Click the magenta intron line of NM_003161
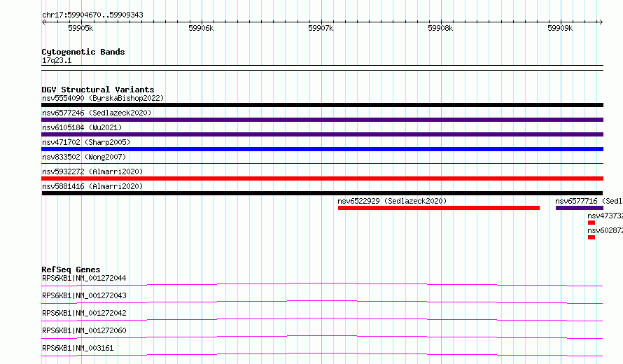Viewport: 623px width, 364px height. click(322, 353)
